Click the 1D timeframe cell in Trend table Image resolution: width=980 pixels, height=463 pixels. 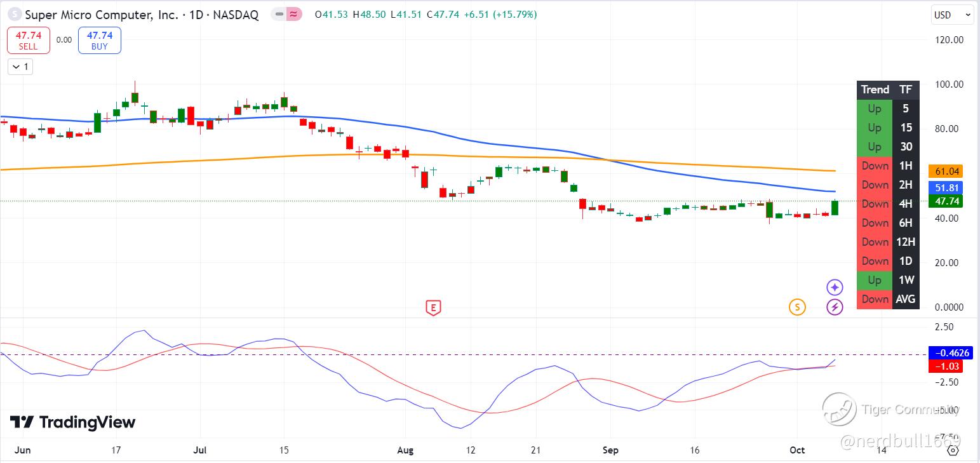[906, 261]
